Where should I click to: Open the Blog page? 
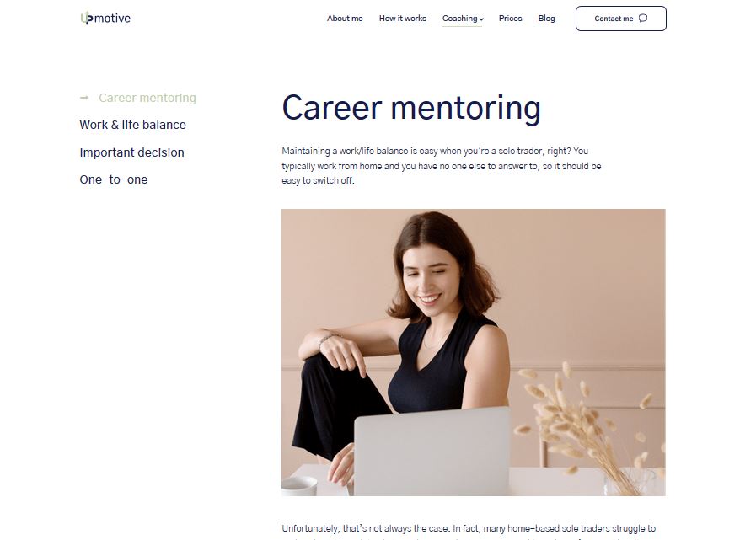(x=546, y=19)
